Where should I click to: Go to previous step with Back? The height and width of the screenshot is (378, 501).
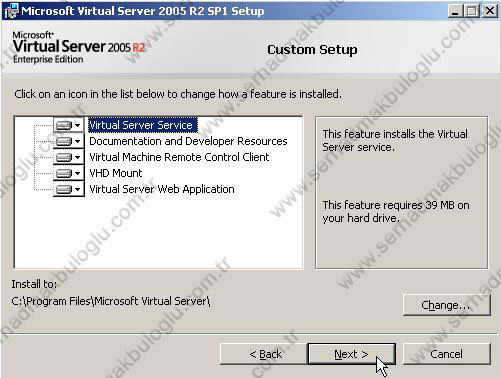(263, 354)
